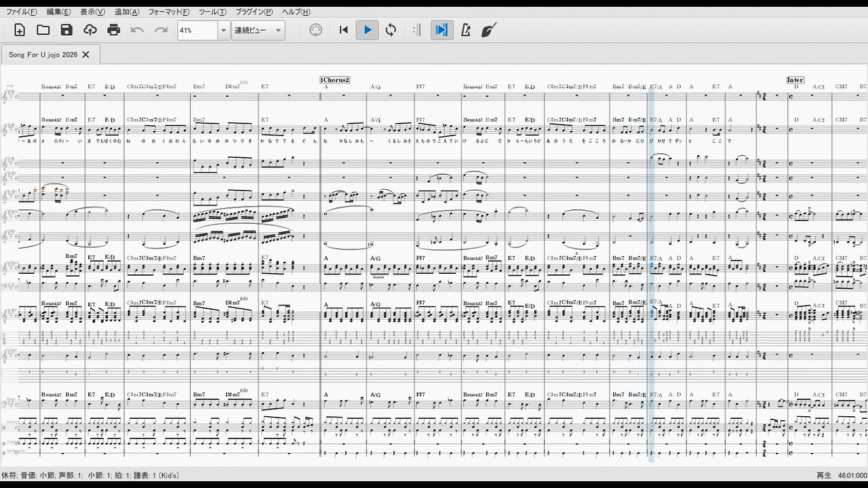Open the ツール(T) menu
868x488 pixels.
point(214,12)
